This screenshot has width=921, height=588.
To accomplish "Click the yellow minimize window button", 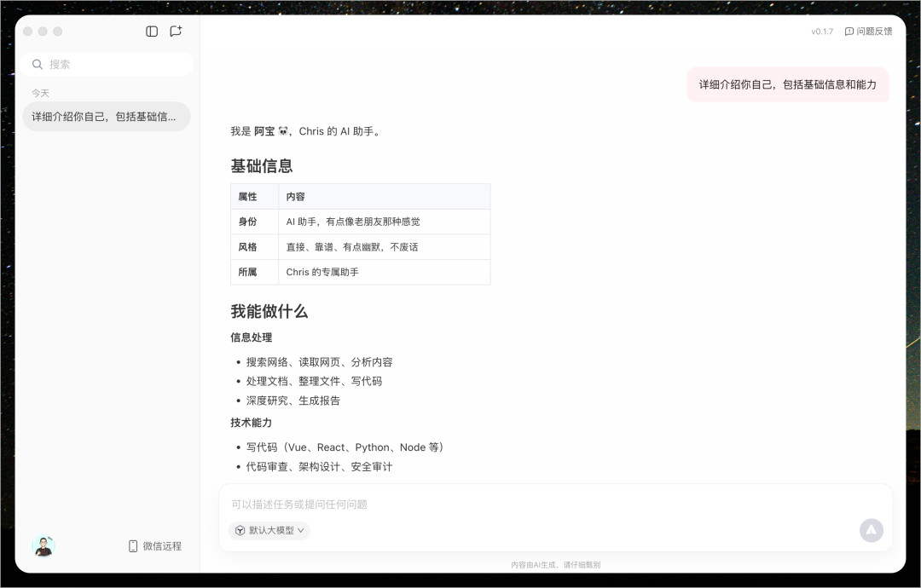I will [43, 32].
